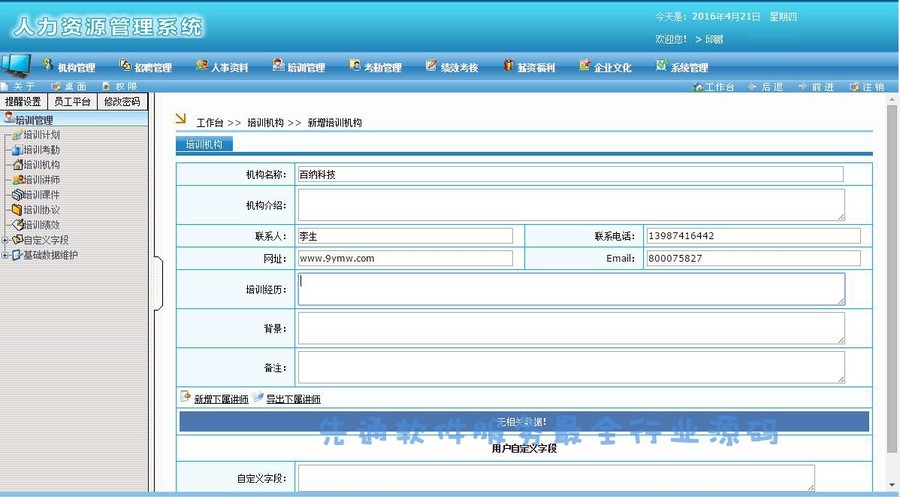Screen dimensions: 900x497
Task: Click the 新增下属讲师 icon
Action: click(185, 397)
